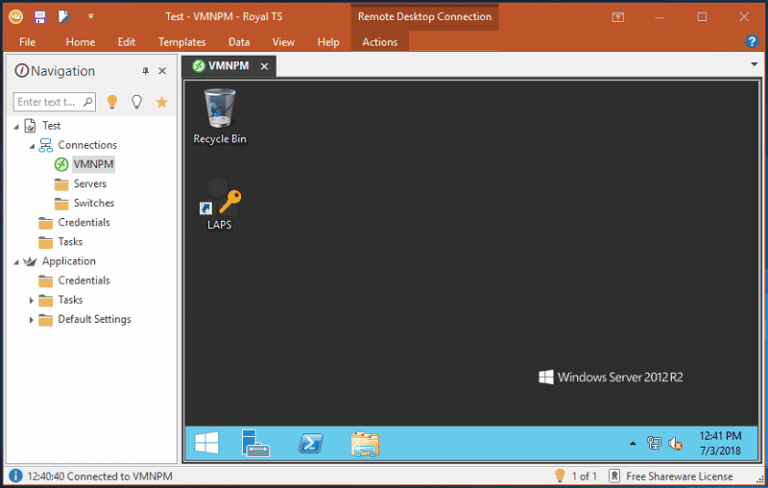Screen dimensions: 768x488
Task: Toggle the favorites star filter
Action: click(162, 102)
